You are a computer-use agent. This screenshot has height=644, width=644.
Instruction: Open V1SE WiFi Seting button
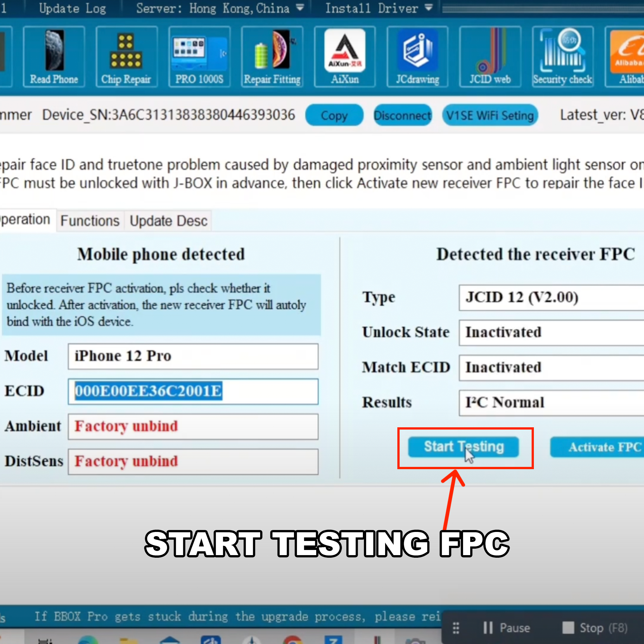490,115
